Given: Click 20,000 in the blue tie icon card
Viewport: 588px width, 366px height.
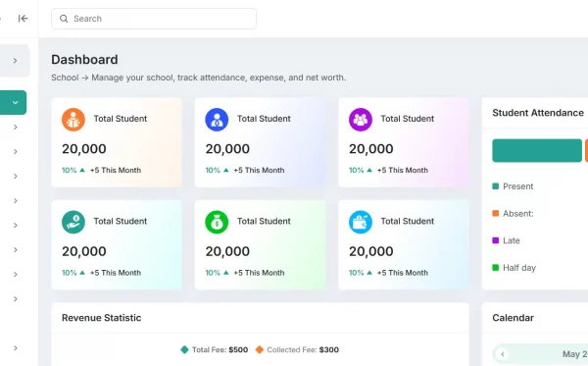Looking at the screenshot, I should (227, 148).
